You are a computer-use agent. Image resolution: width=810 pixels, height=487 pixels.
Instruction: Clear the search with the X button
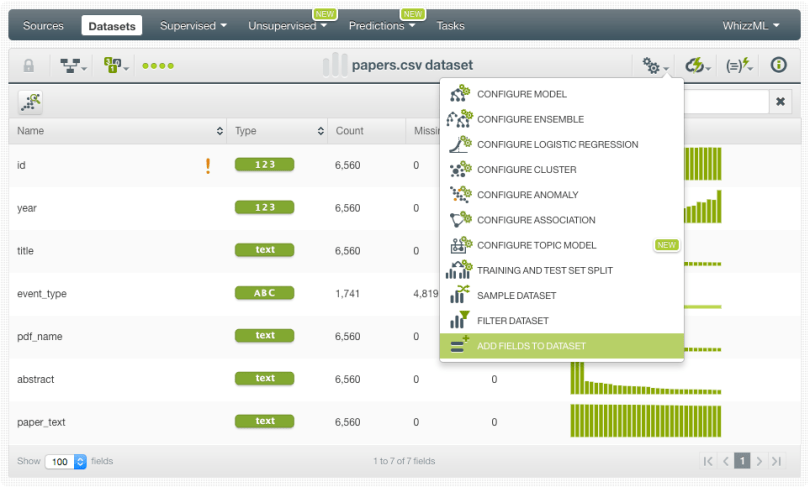(x=781, y=101)
